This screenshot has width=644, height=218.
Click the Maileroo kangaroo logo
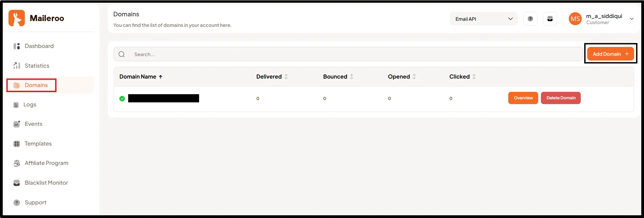pos(17,18)
